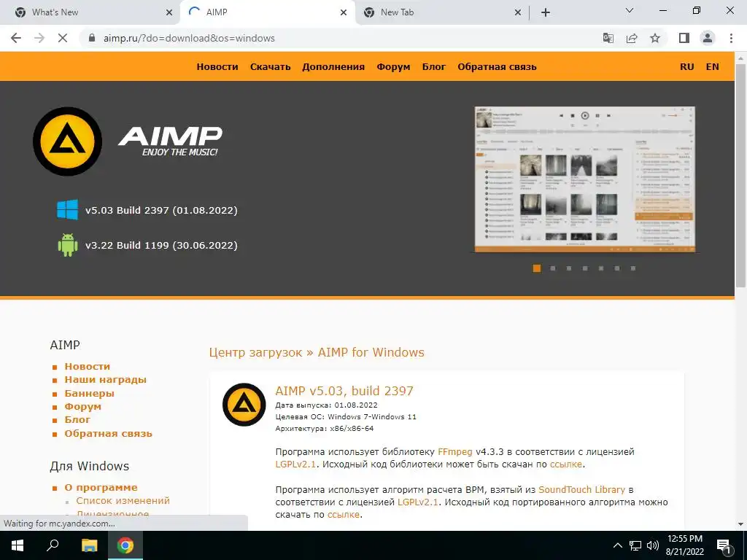
Task: Close the What's New tab
Action: pos(169,12)
